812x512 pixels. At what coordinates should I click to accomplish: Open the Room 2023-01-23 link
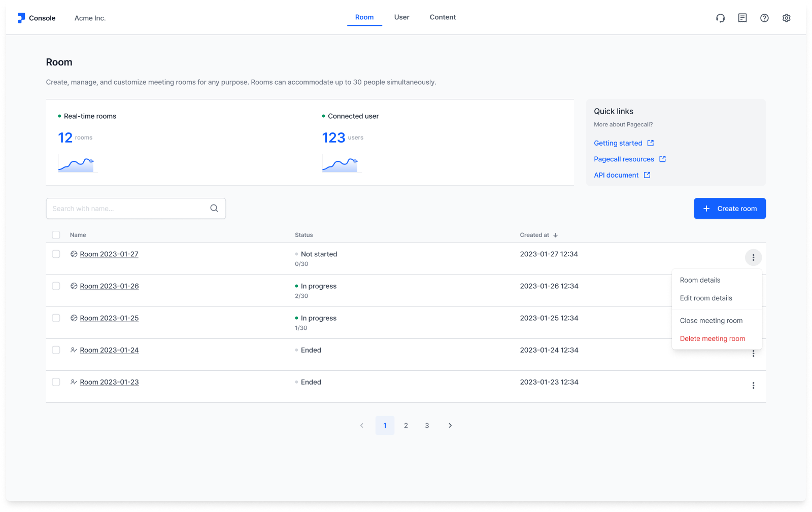tap(109, 382)
